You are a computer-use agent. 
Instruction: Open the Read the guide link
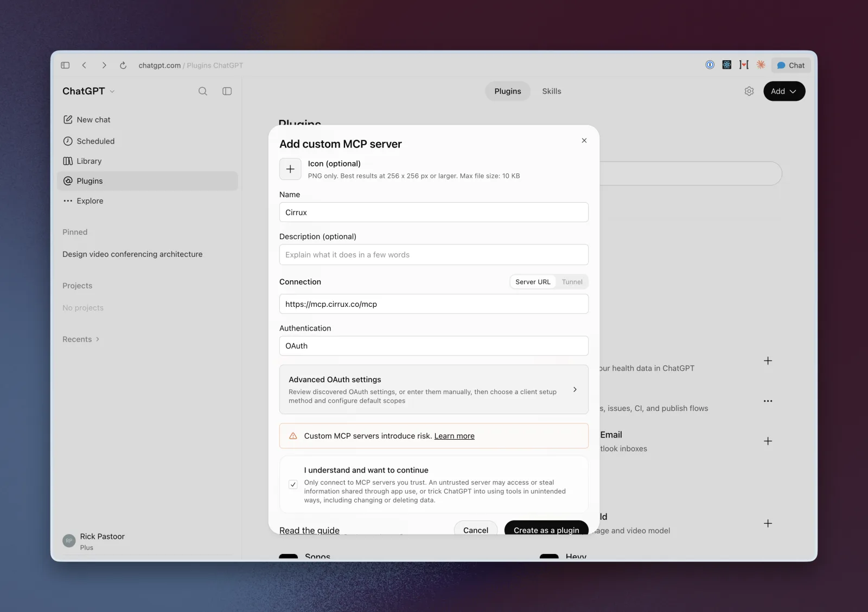tap(309, 530)
